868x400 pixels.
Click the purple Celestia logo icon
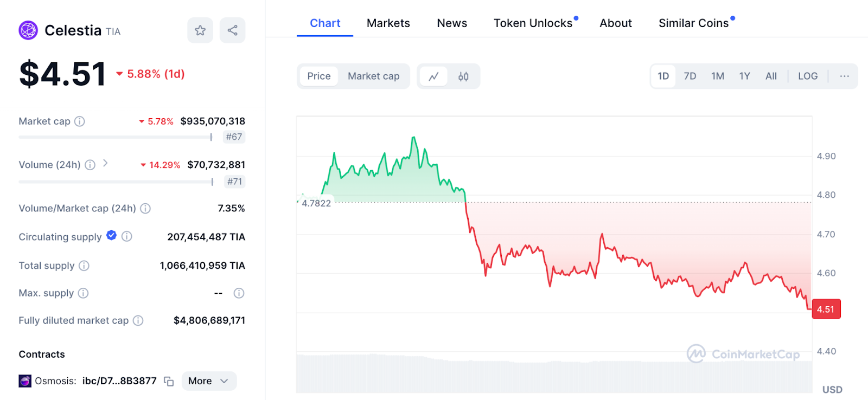[28, 30]
